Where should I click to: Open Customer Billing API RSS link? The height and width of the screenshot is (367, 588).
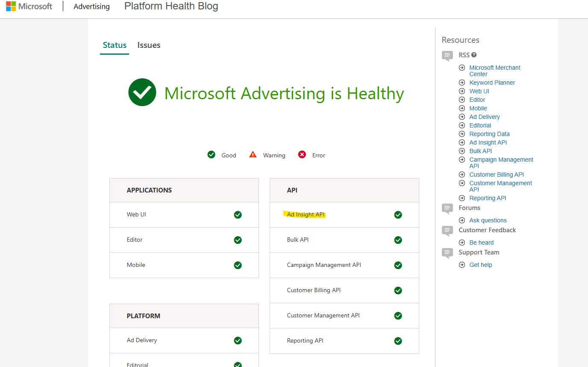tap(497, 175)
